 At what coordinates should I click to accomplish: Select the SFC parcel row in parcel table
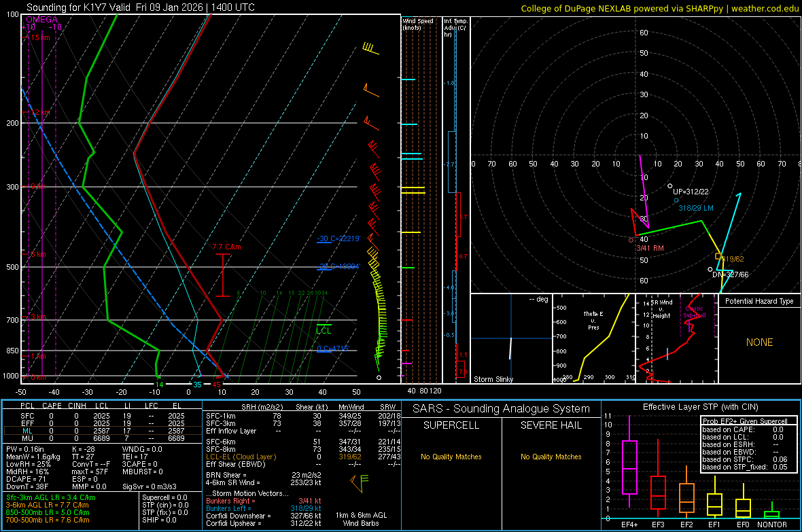[103, 416]
